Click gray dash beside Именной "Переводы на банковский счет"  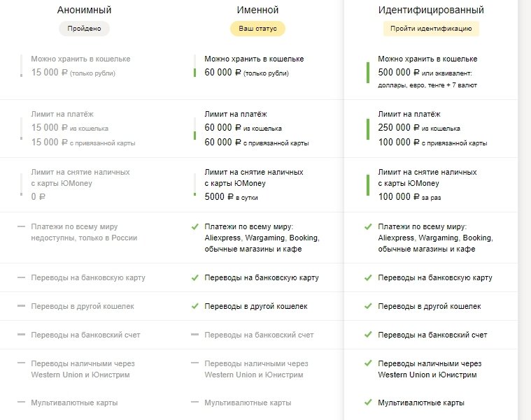click(x=194, y=335)
